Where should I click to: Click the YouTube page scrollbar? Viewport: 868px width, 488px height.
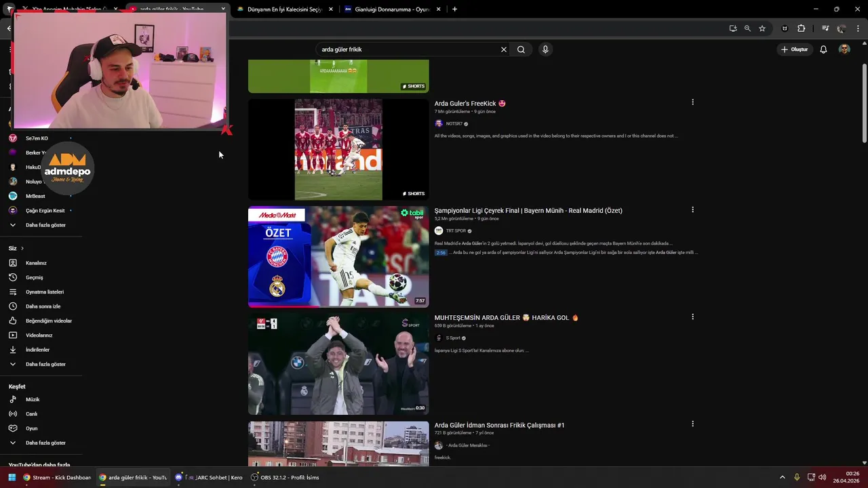tap(864, 103)
